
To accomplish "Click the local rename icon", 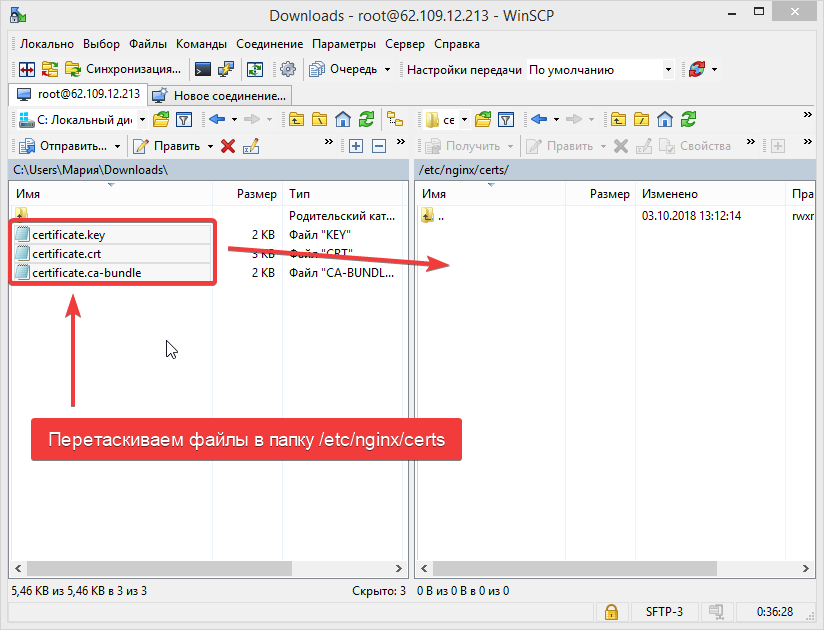I will coord(251,146).
